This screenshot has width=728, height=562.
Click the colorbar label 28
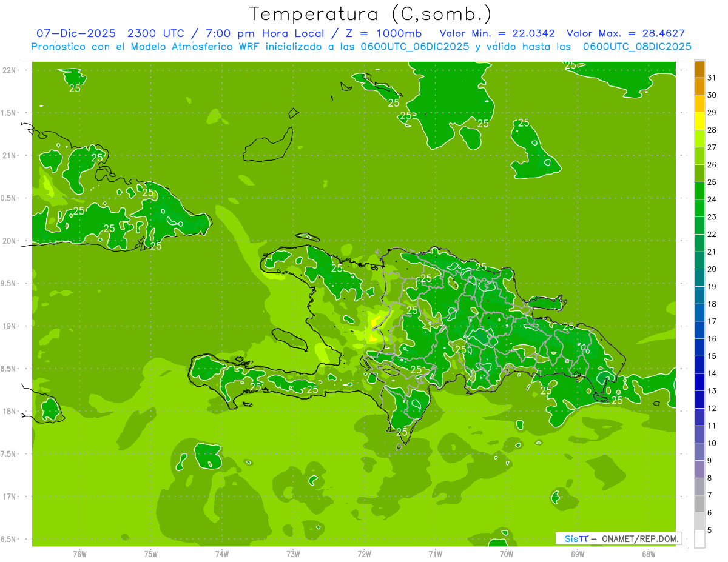pos(712,130)
